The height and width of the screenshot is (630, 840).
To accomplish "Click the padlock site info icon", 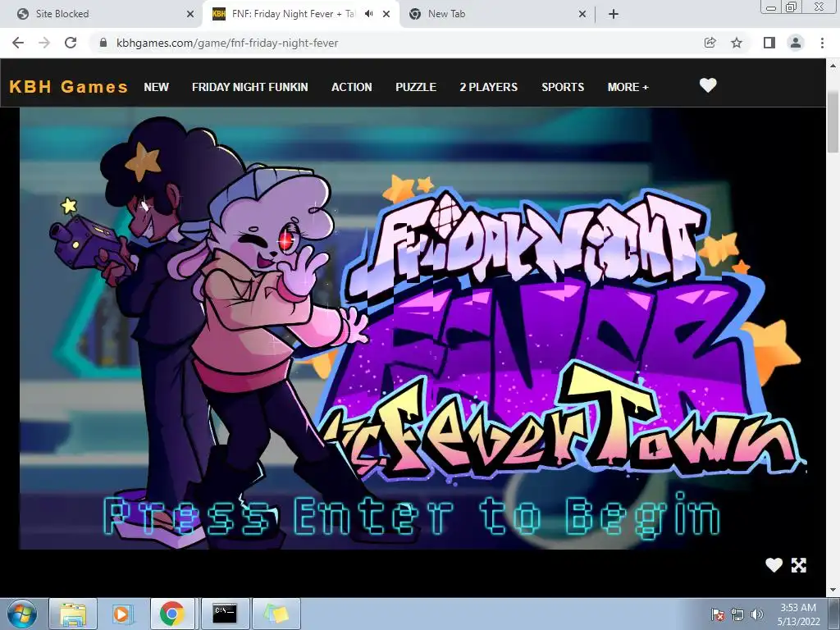I will click(x=104, y=43).
